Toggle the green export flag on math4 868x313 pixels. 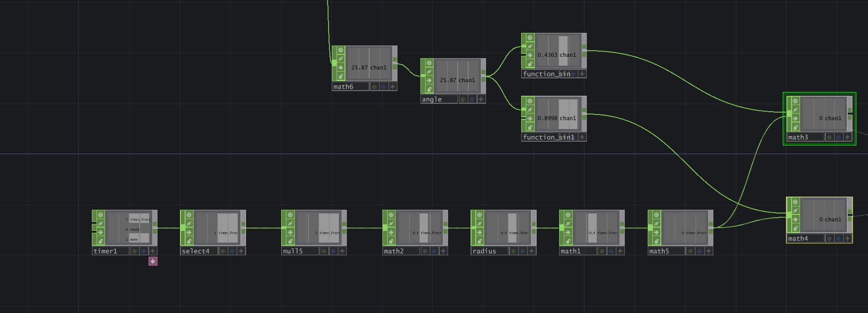[829, 238]
